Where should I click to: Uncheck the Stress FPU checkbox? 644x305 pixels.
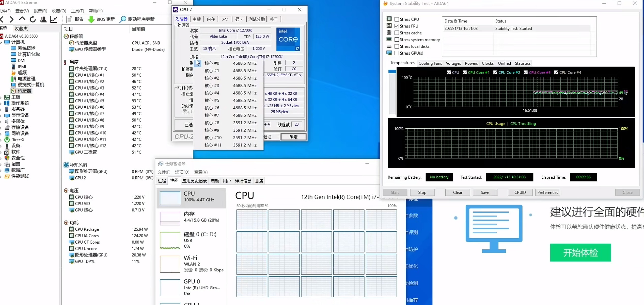[397, 26]
